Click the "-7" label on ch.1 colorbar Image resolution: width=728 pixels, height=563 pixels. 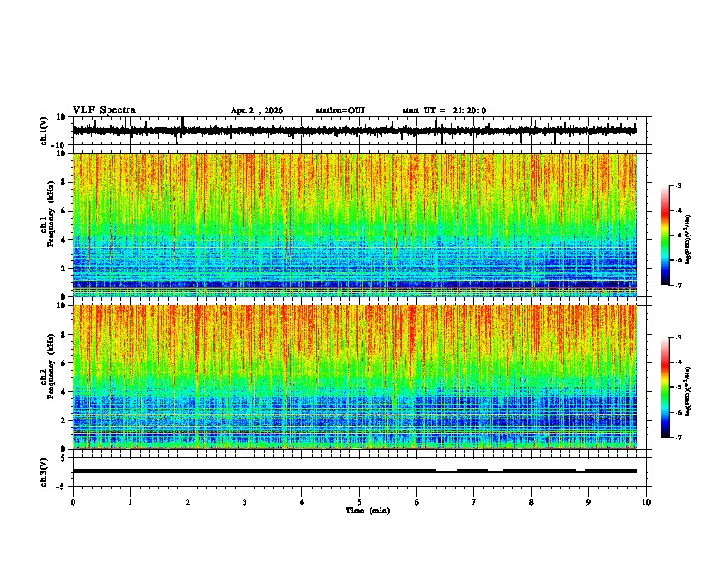678,285
